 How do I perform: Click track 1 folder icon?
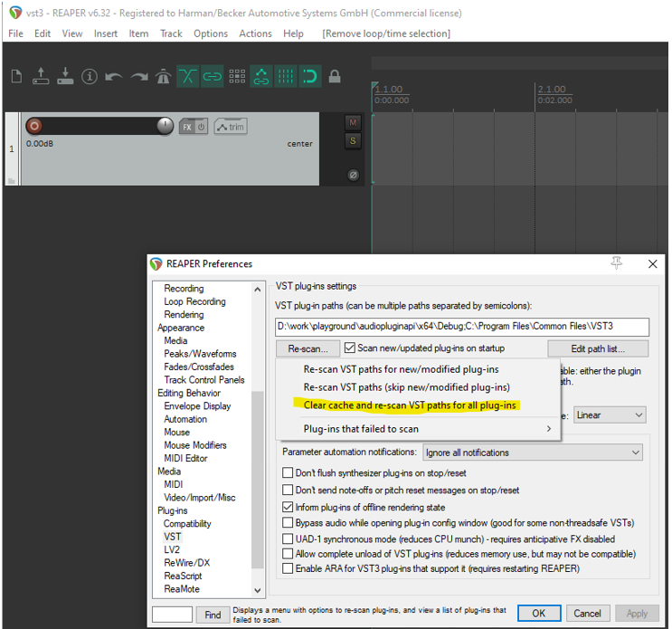coord(12,181)
